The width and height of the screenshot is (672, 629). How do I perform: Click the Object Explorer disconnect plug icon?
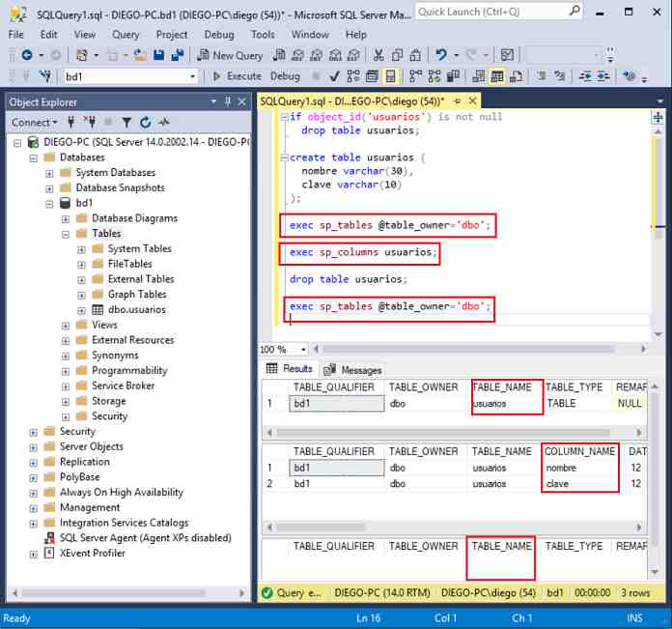click(90, 123)
